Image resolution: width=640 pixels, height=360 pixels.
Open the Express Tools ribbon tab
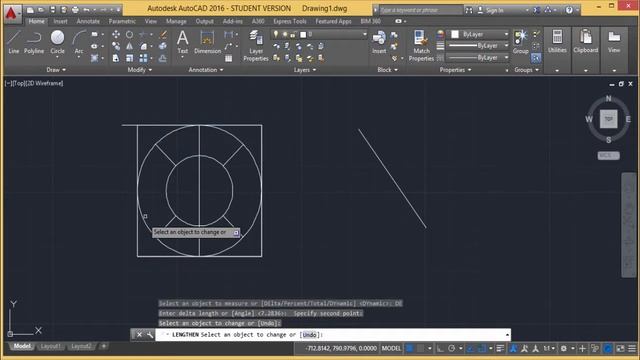coord(290,21)
